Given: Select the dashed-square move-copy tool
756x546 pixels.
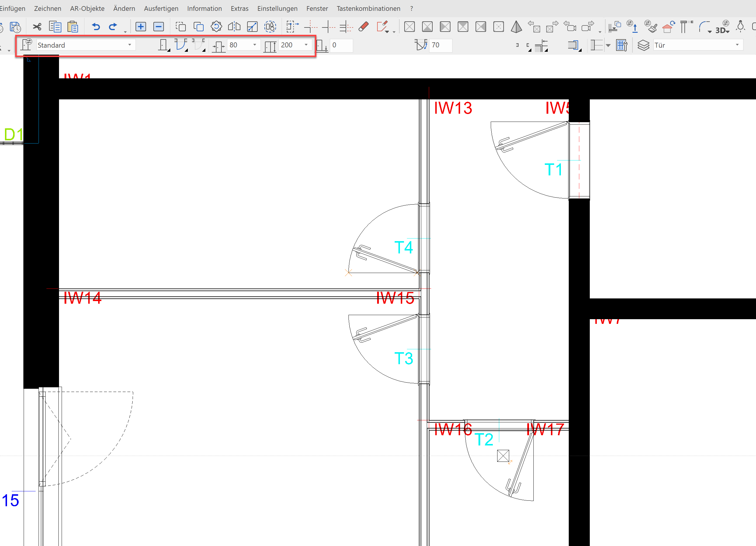Looking at the screenshot, I should tap(181, 27).
